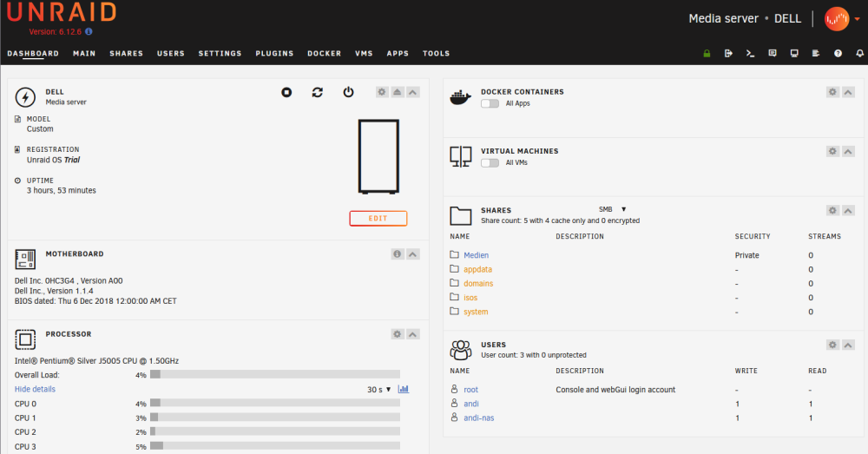Open the root user
This screenshot has width=868, height=454.
click(x=470, y=390)
